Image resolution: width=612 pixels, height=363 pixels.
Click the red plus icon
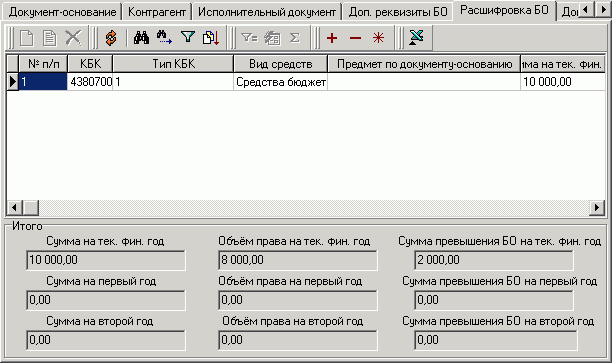point(332,38)
